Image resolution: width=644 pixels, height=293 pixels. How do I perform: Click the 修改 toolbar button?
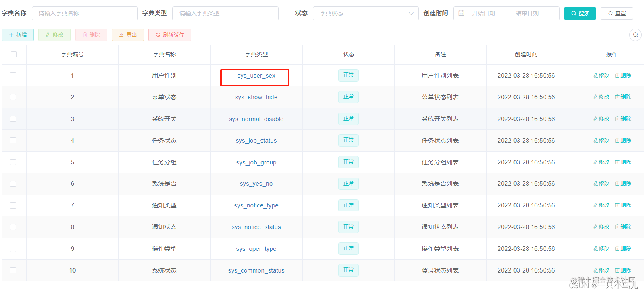pyautogui.click(x=54, y=35)
